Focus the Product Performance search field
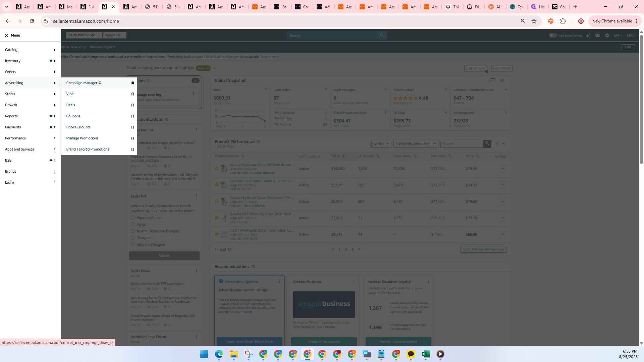 pos(462,144)
